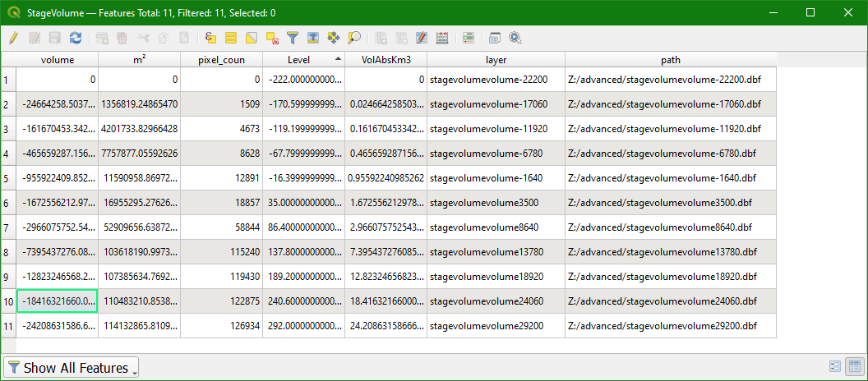Screen dimensions: 868x381
Task: Select all features in the table
Action: 231,38
